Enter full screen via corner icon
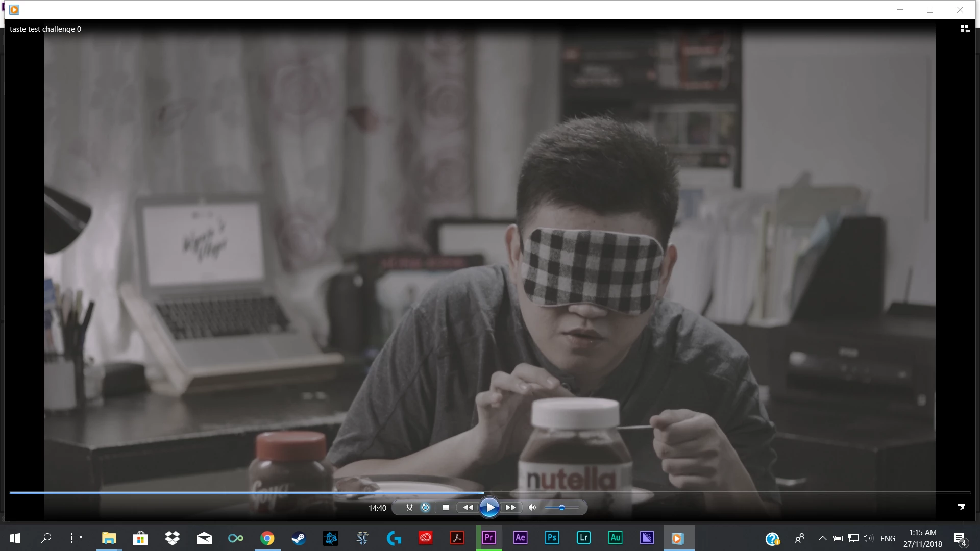The image size is (980, 551). click(x=961, y=508)
